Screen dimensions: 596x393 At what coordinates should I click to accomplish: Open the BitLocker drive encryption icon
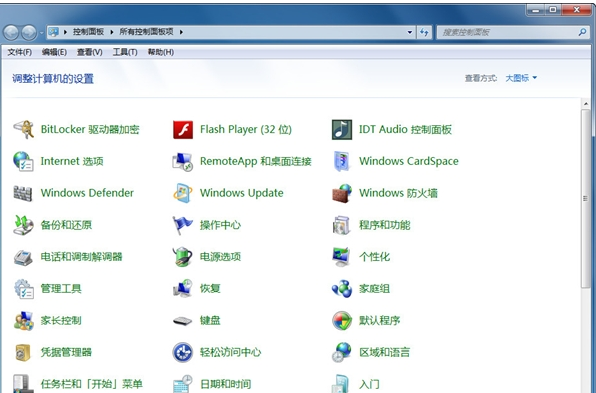[x=23, y=129]
